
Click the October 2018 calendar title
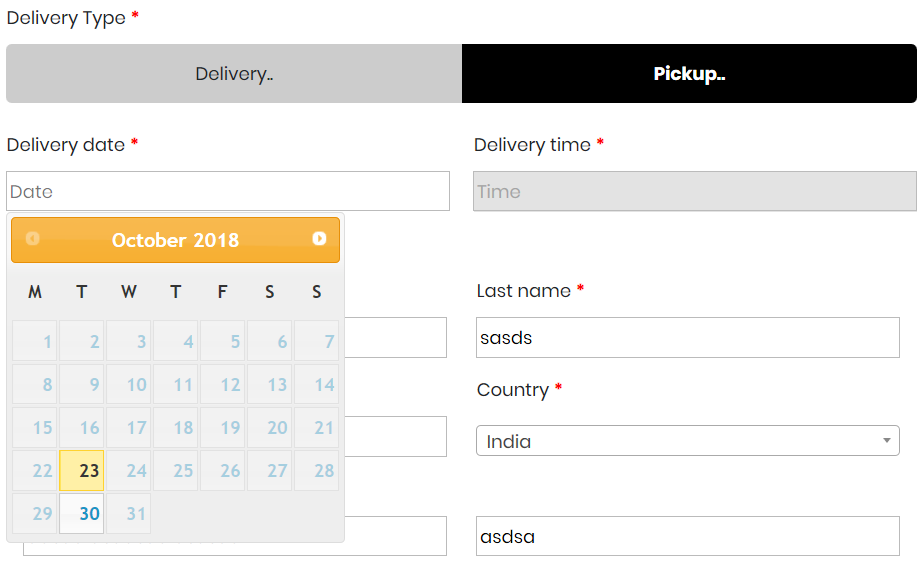tap(176, 240)
